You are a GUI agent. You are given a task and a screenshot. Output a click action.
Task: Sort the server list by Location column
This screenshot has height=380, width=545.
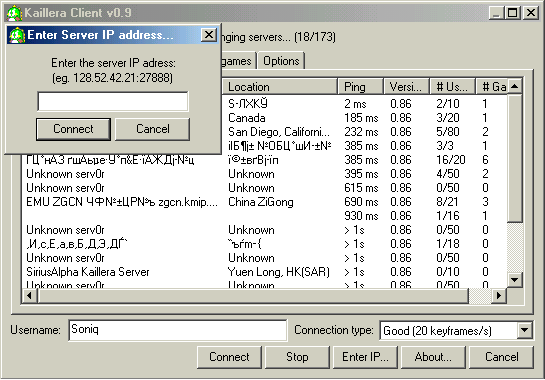tap(280, 87)
